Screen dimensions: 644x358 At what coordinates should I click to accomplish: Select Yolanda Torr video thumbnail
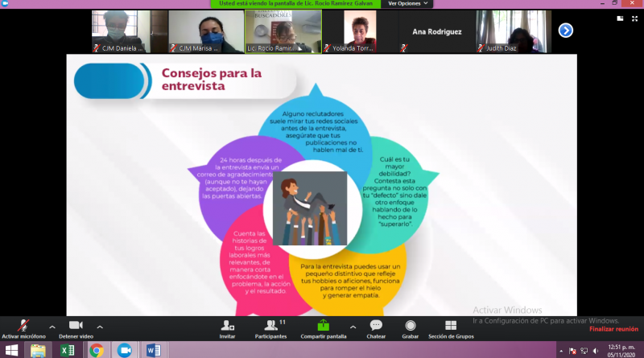pos(359,31)
